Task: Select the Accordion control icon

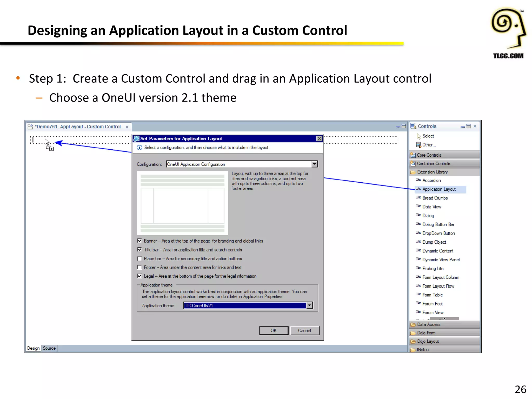Action: 418,180
